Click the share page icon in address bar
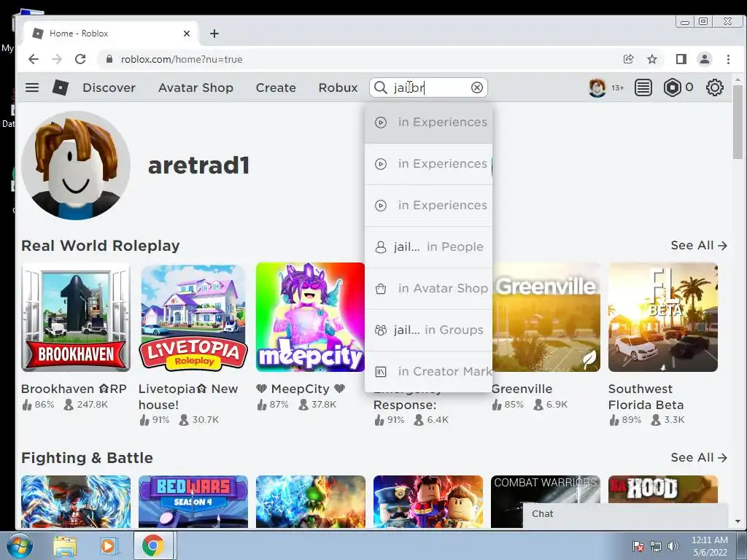 coord(628,59)
